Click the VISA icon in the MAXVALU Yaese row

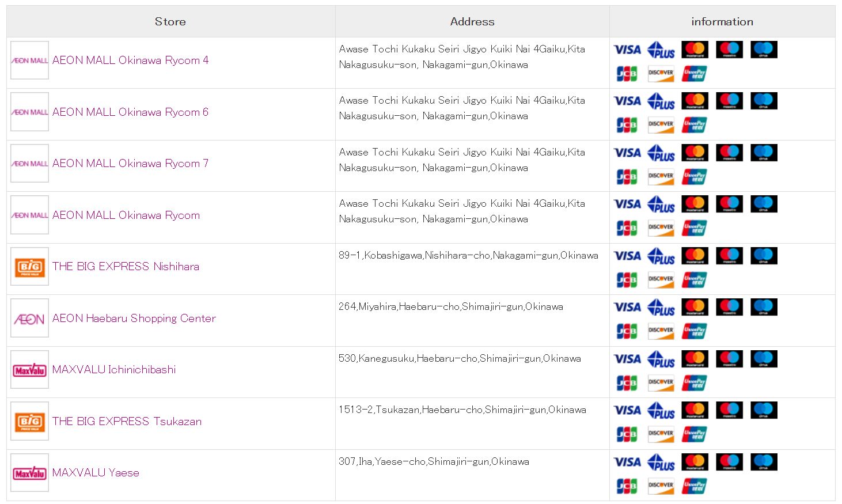(627, 462)
